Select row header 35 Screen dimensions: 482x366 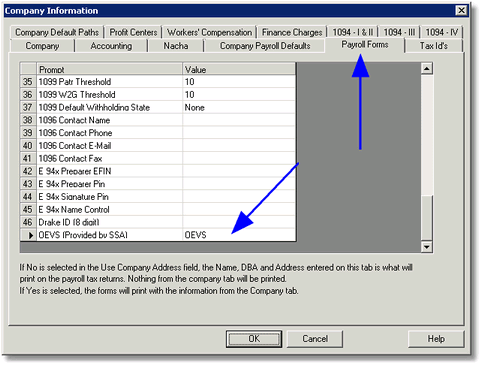pos(28,82)
